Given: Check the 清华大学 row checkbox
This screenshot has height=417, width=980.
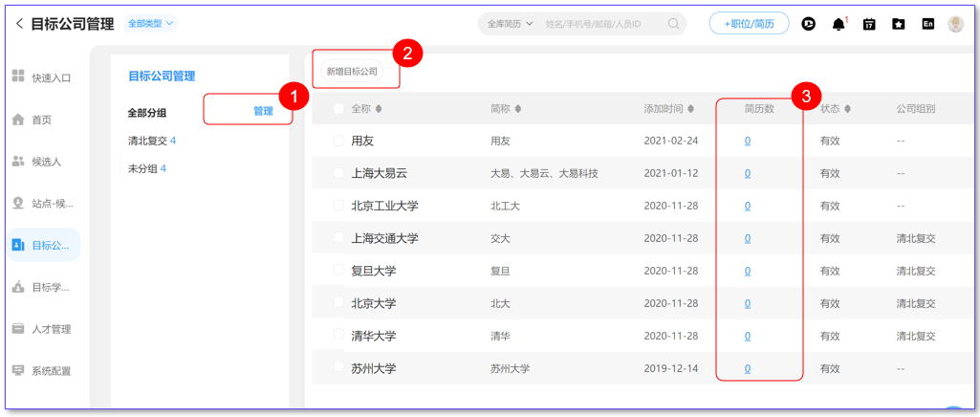Looking at the screenshot, I should tap(338, 335).
